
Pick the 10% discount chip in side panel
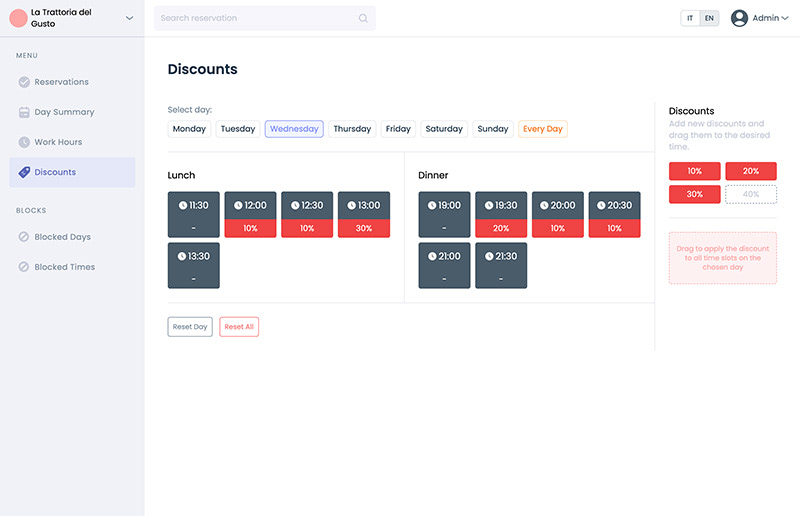(x=694, y=171)
